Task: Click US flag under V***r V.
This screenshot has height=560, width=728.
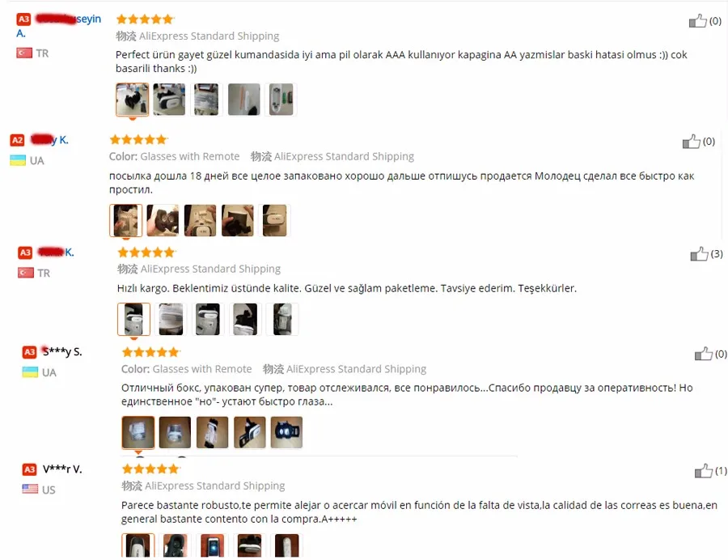Action: 30,490
